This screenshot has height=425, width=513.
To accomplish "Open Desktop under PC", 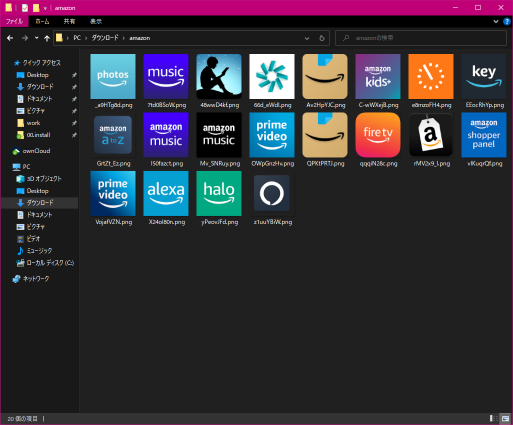I will 37,191.
